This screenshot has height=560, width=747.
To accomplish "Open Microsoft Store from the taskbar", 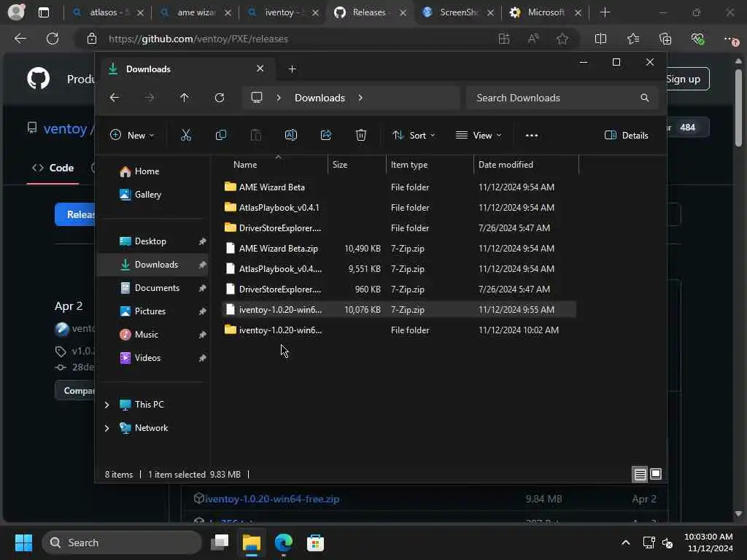I will tap(315, 542).
